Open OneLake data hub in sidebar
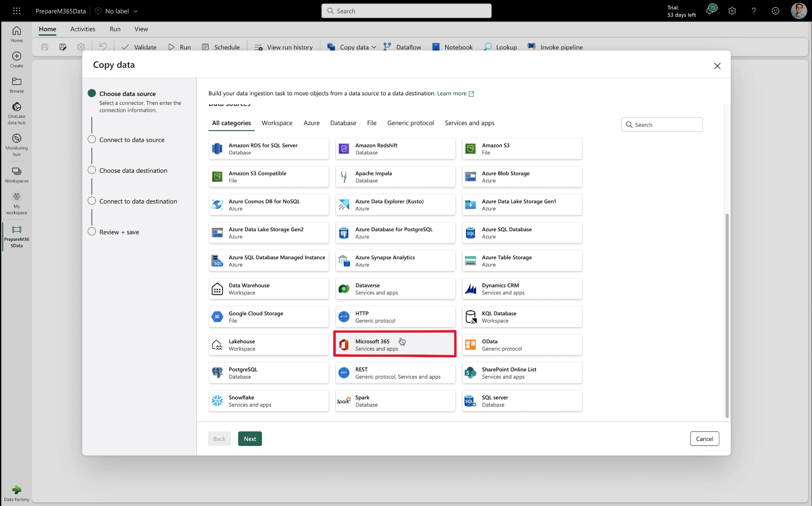Screen dimensions: 812x506 pyautogui.click(x=17, y=113)
